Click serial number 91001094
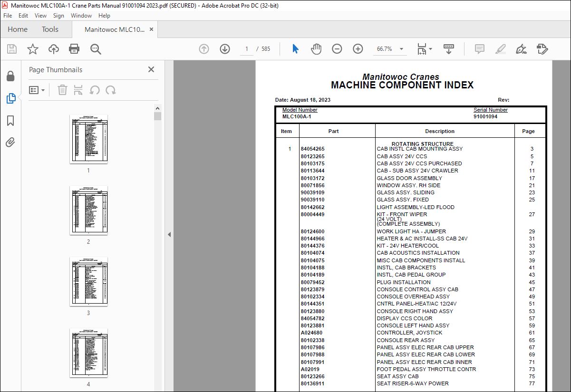 click(485, 116)
